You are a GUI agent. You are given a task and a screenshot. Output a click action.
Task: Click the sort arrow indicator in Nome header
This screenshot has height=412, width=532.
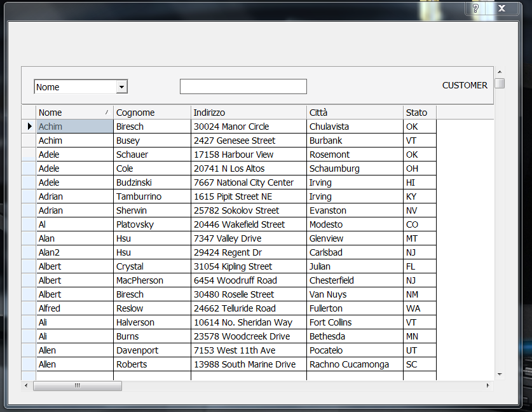pos(107,113)
